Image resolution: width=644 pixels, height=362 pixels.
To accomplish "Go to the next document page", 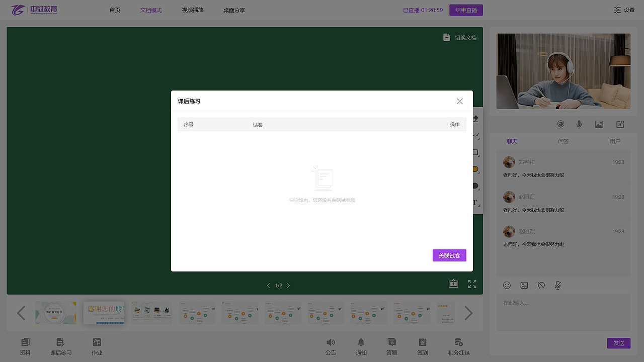I will [288, 285].
